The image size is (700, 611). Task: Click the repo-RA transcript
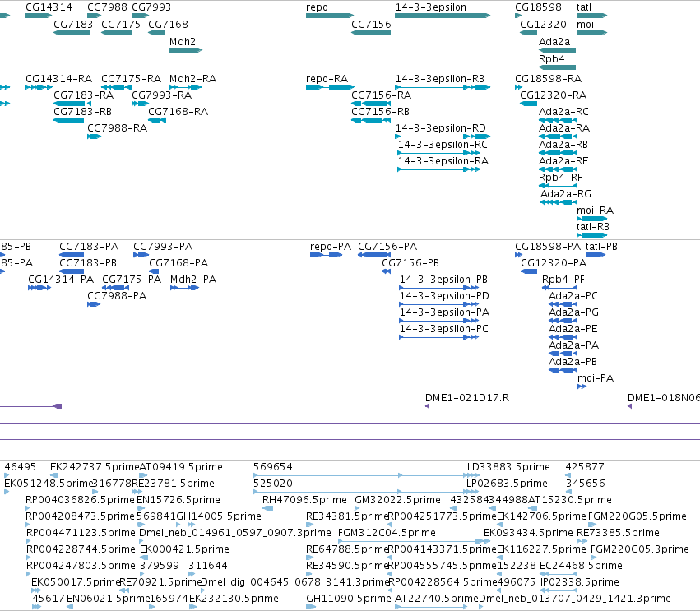pos(330,87)
